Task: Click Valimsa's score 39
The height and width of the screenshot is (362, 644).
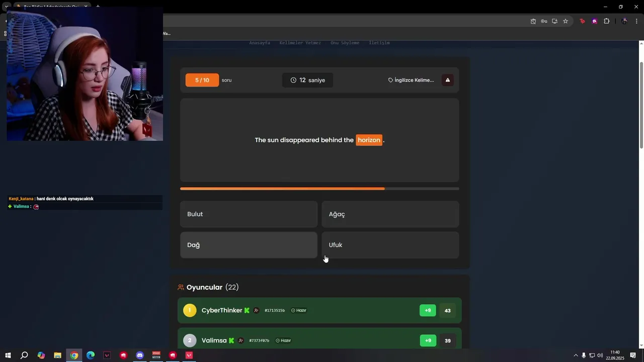Action: (448, 341)
